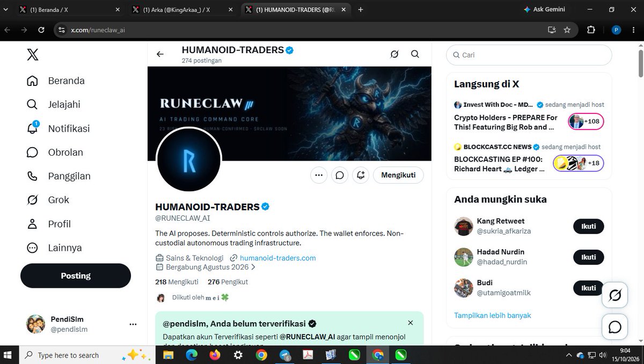The width and height of the screenshot is (644, 364).
Task: Toggle post notifications bell for HUMANOID-TRADERS
Action: (x=361, y=175)
